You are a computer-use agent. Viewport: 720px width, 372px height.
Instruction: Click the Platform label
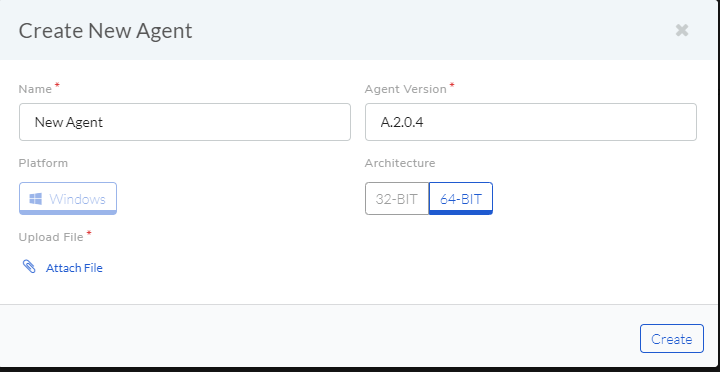pyautogui.click(x=43, y=163)
